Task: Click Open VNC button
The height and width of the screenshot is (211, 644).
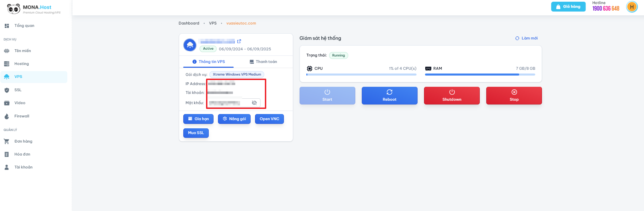Action: point(269,119)
